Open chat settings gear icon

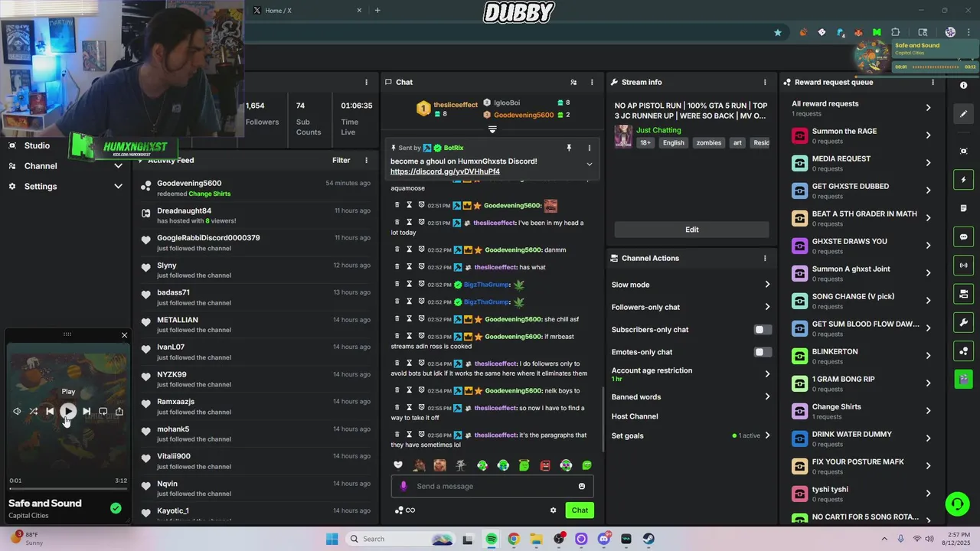pos(553,510)
